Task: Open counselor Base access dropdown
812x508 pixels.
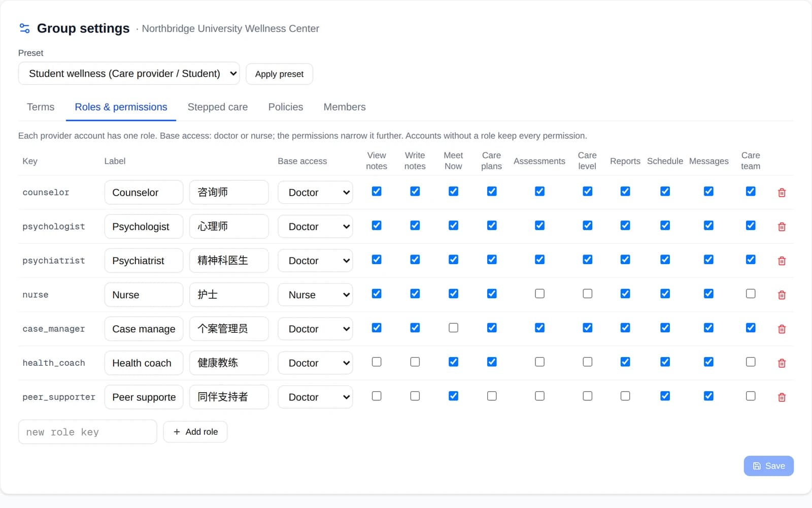Action: point(315,193)
